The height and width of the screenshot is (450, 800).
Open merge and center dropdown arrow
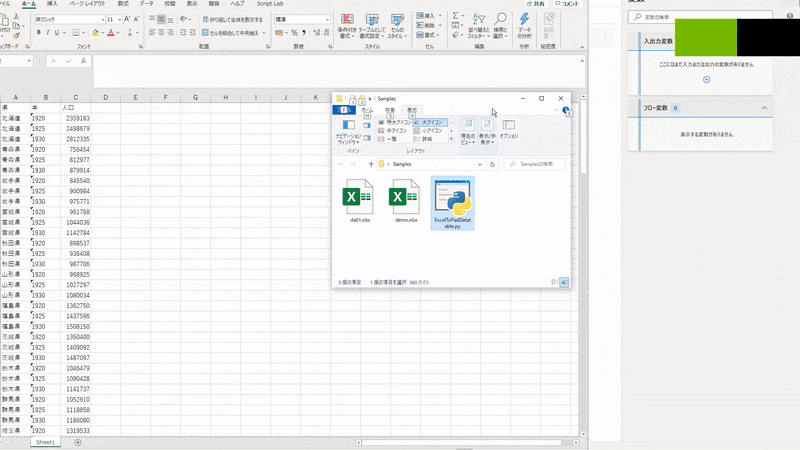tap(264, 33)
